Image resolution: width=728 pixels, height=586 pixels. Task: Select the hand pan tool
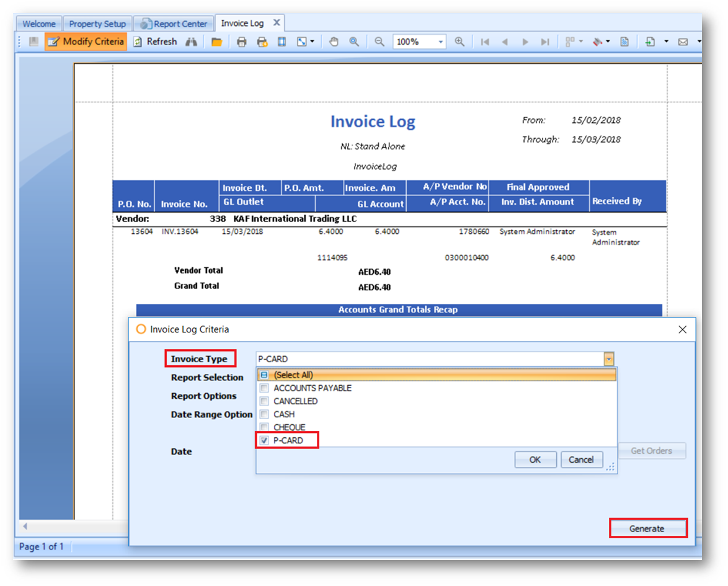coord(334,42)
